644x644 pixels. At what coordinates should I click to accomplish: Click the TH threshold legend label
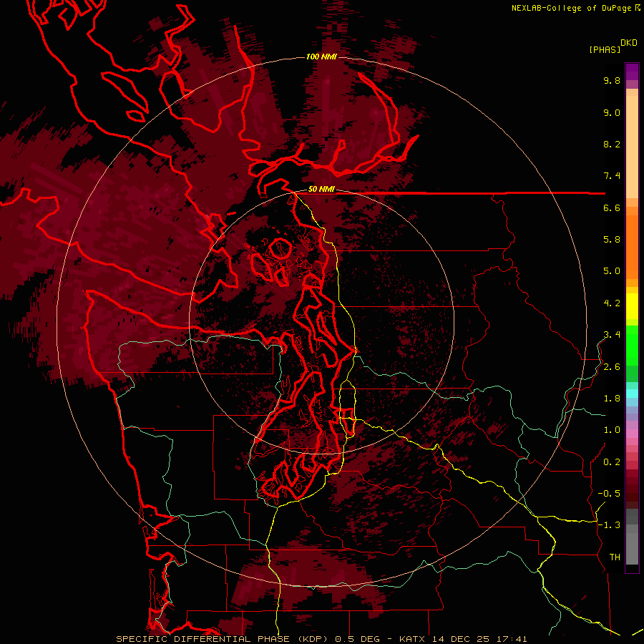coord(615,557)
